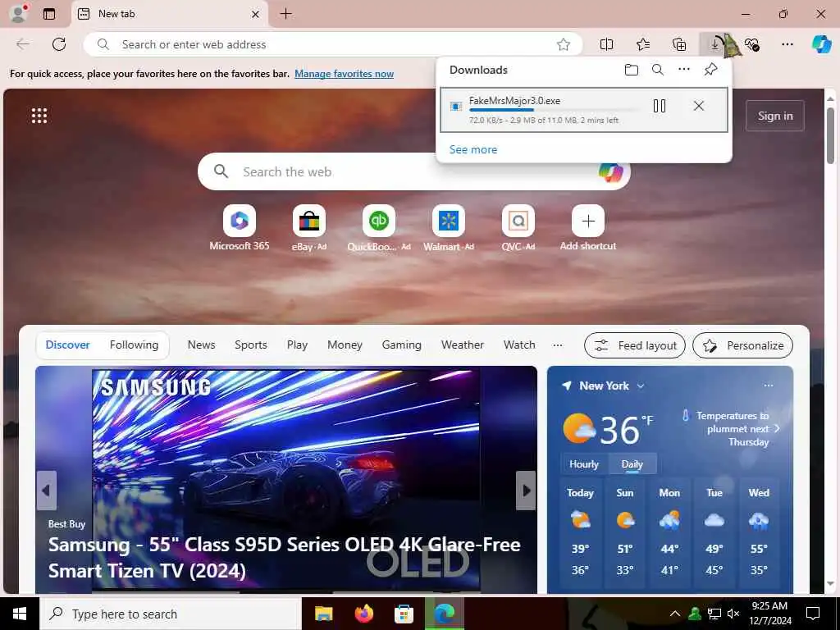Open the Gaming feed category
Screen dimensions: 840x630
[x=402, y=345]
